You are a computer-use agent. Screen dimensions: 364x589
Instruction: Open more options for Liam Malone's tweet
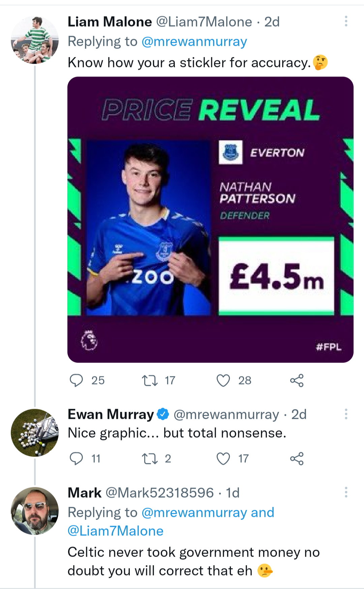click(346, 22)
